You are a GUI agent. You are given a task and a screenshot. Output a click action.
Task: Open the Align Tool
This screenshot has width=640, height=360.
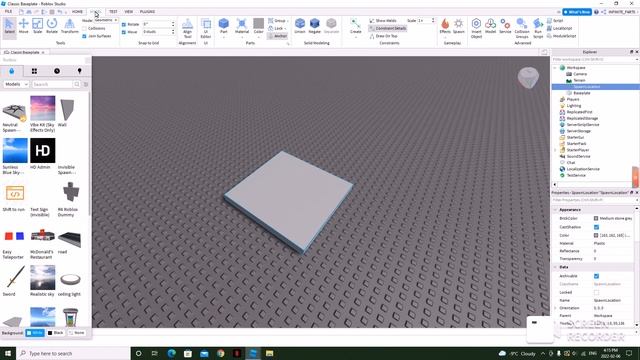click(187, 28)
